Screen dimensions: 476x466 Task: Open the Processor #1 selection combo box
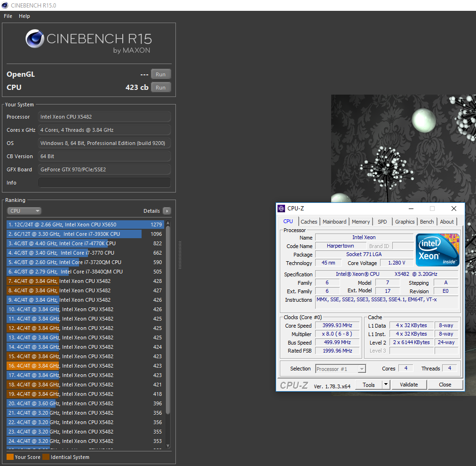click(x=341, y=369)
